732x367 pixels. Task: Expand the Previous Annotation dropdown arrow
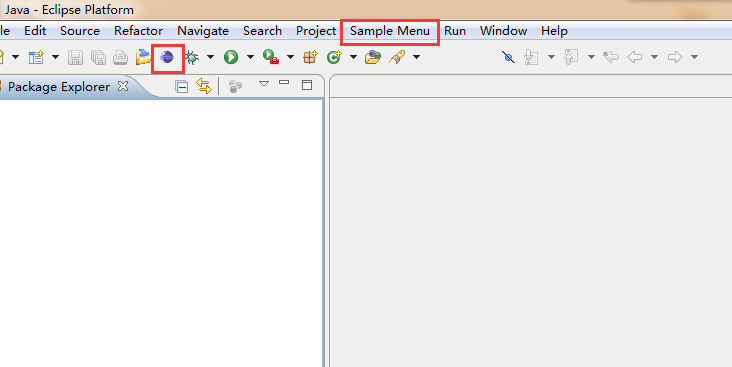(x=591, y=57)
